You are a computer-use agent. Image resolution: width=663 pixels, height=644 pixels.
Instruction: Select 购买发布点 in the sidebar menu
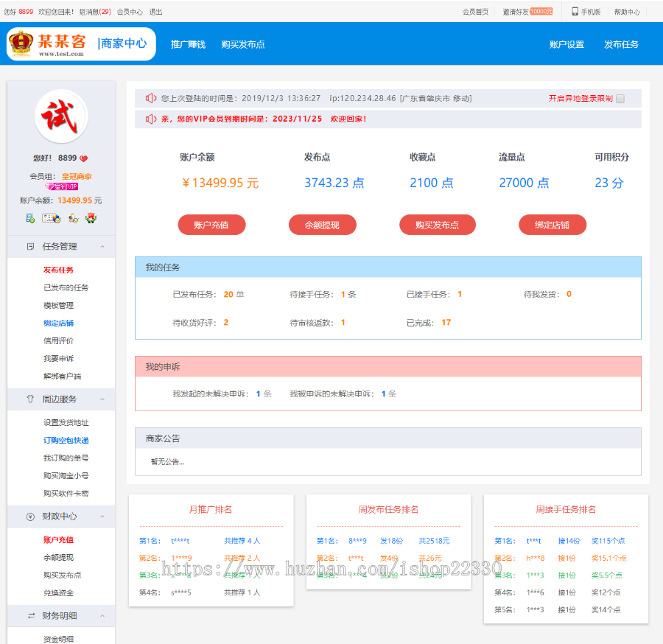pos(62,575)
